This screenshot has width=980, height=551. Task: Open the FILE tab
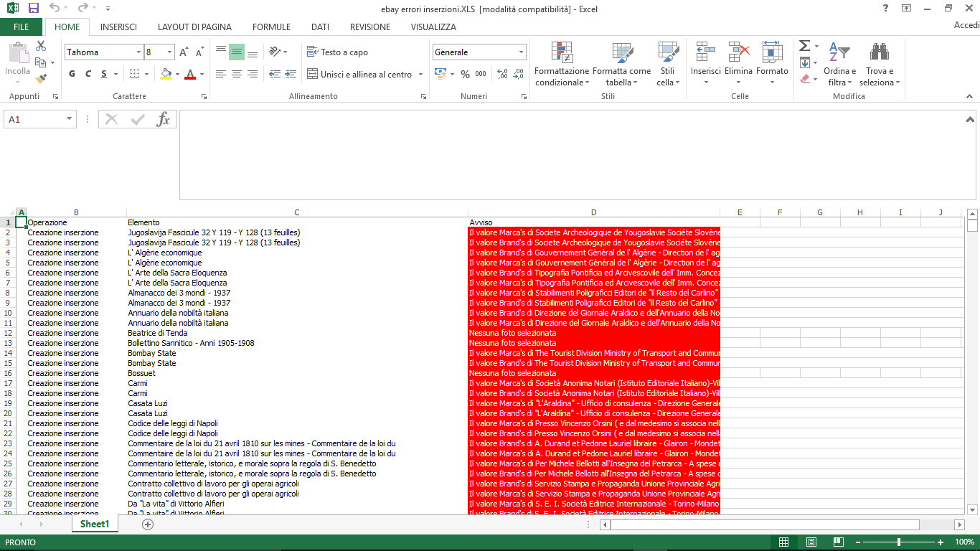22,27
